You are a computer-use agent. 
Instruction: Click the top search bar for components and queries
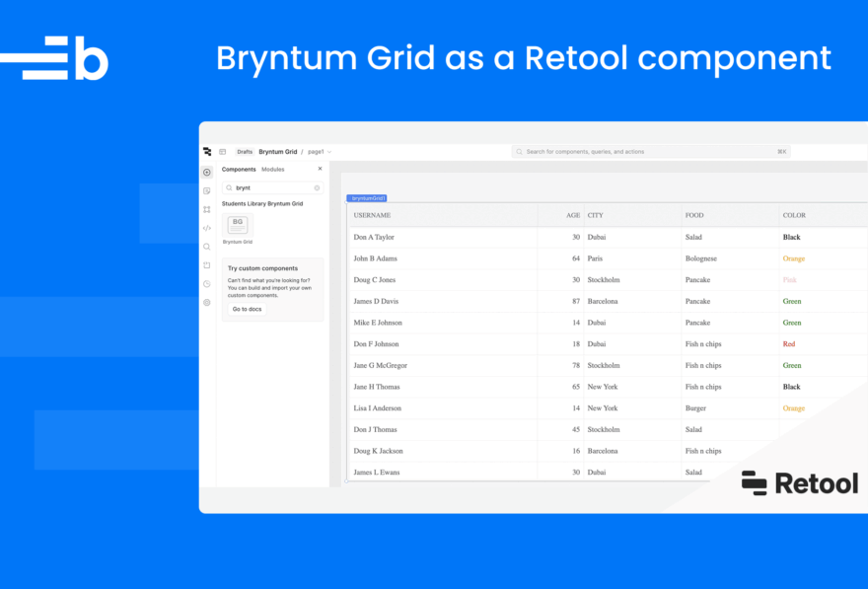pyautogui.click(x=651, y=151)
